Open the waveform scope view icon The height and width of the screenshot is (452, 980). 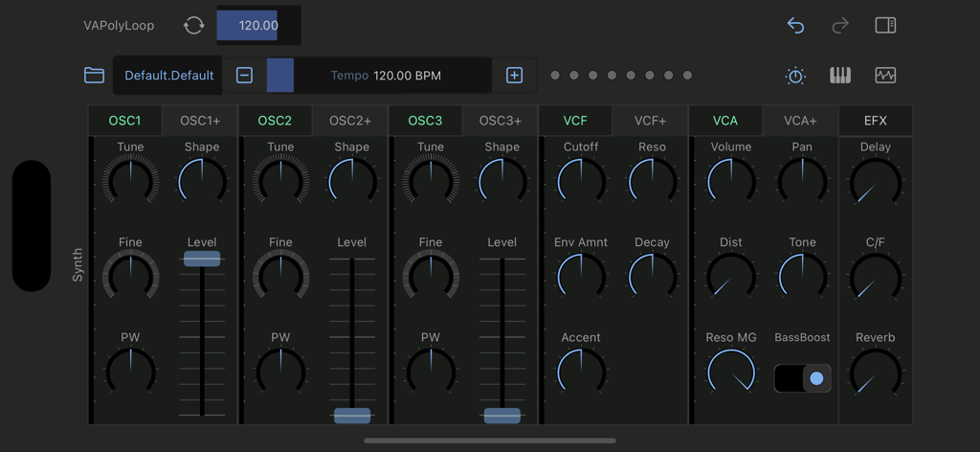[885, 76]
